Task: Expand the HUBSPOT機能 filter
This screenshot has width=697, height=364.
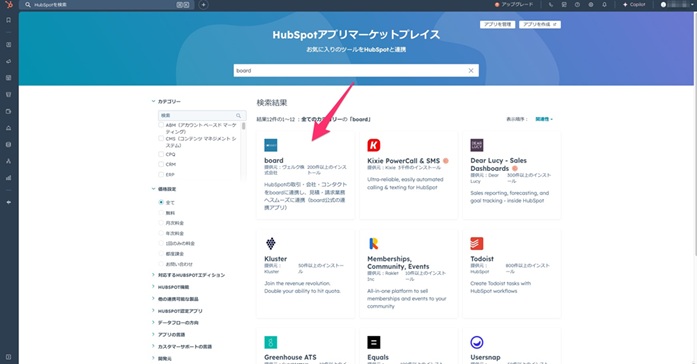Action: (171, 287)
